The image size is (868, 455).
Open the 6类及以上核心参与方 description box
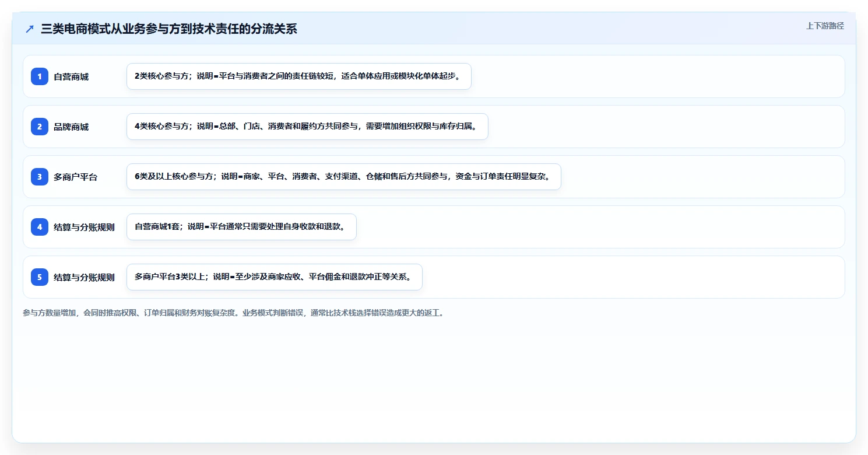[343, 177]
